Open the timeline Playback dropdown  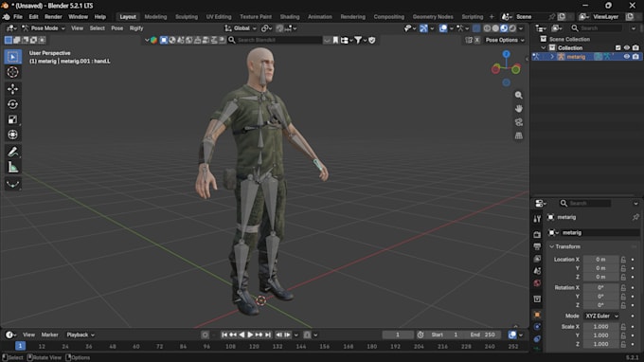[x=80, y=335]
